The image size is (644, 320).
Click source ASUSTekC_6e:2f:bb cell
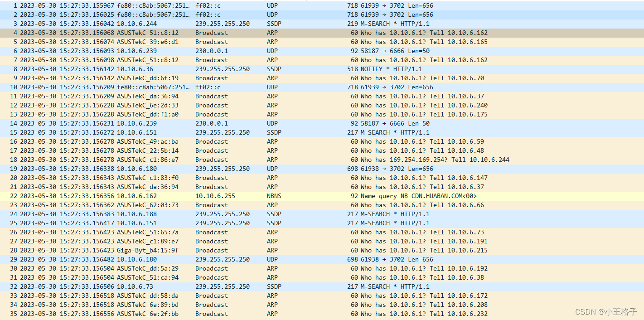148,314
